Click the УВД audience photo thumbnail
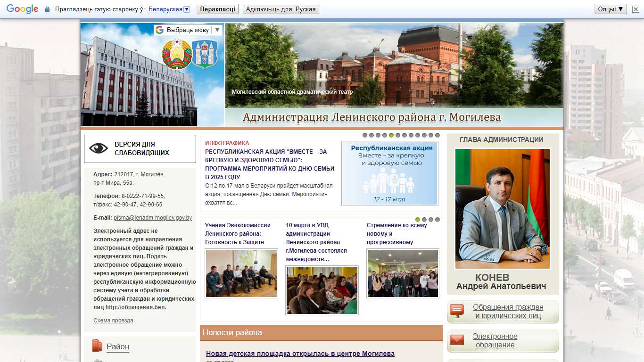 click(322, 290)
